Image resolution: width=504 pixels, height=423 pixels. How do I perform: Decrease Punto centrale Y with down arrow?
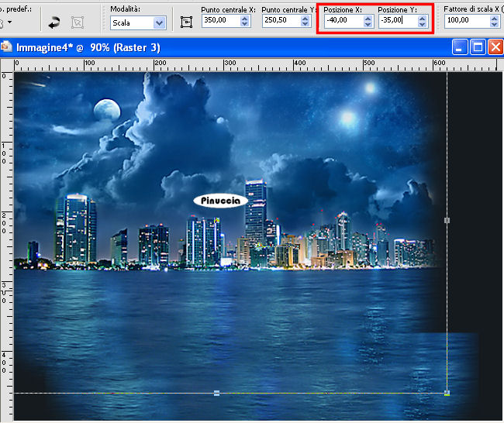(x=305, y=24)
